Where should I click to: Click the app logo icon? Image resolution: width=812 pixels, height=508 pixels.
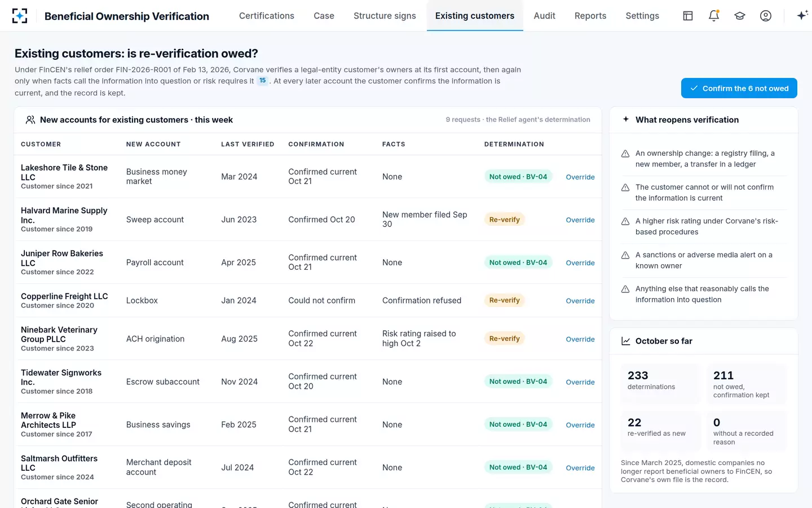click(20, 16)
